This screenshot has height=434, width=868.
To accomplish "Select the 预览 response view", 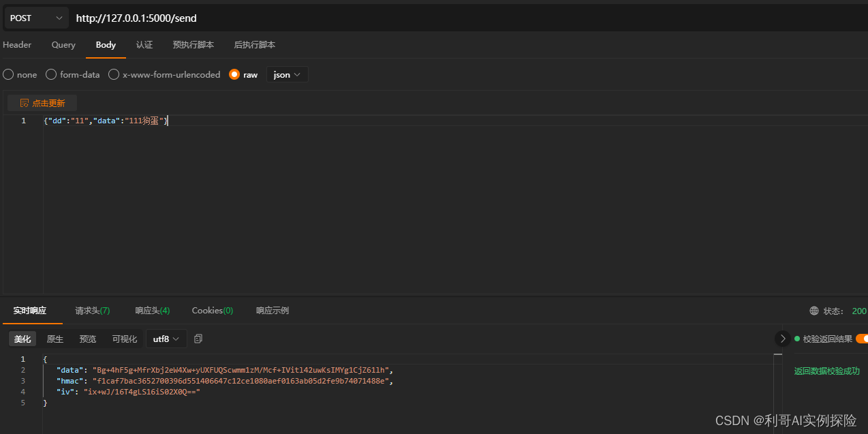I will (x=88, y=339).
